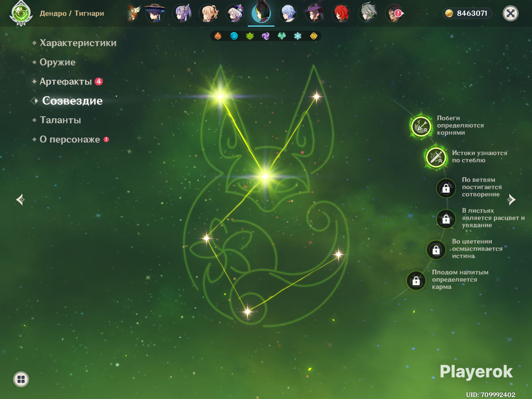Click the 'Истоки узнаются по стеблю' label
Image resolution: width=532 pixels, height=399 pixels.
click(479, 156)
